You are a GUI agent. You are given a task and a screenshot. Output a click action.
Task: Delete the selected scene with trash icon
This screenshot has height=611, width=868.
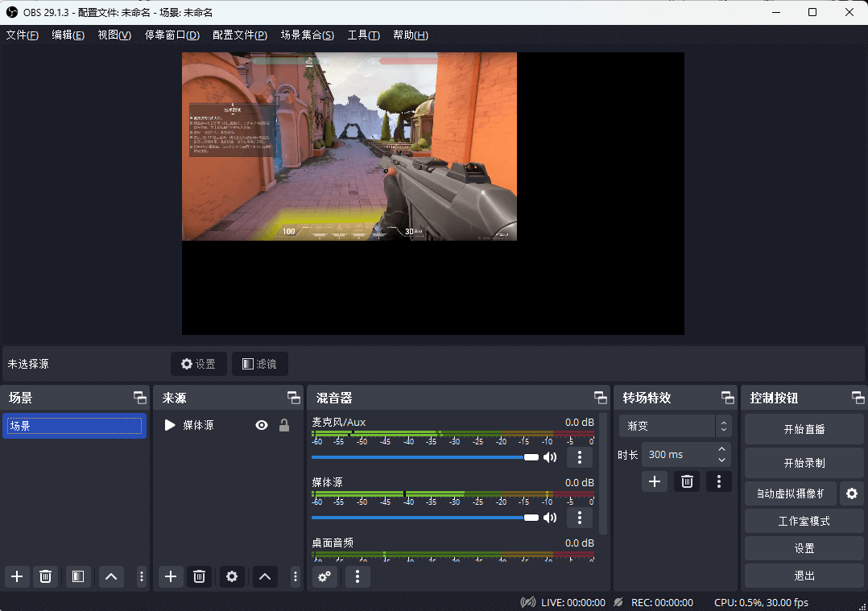[x=45, y=576]
